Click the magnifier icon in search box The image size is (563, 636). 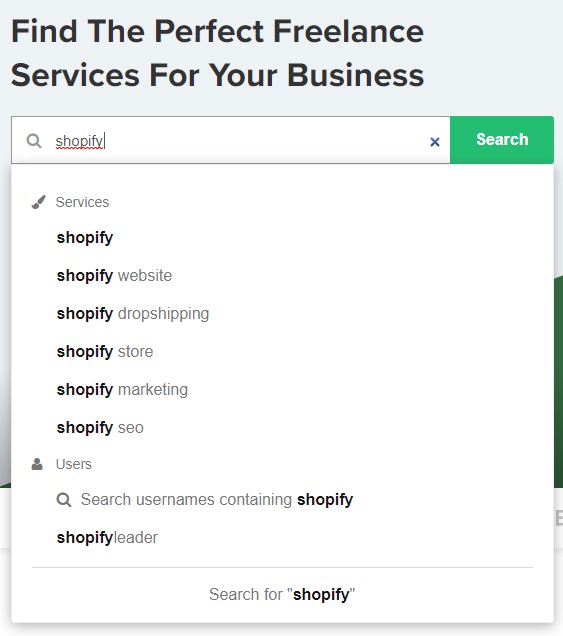(x=34, y=141)
